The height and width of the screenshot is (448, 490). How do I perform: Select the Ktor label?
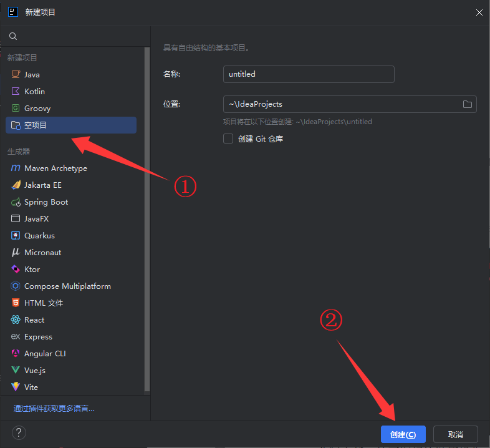[32, 270]
